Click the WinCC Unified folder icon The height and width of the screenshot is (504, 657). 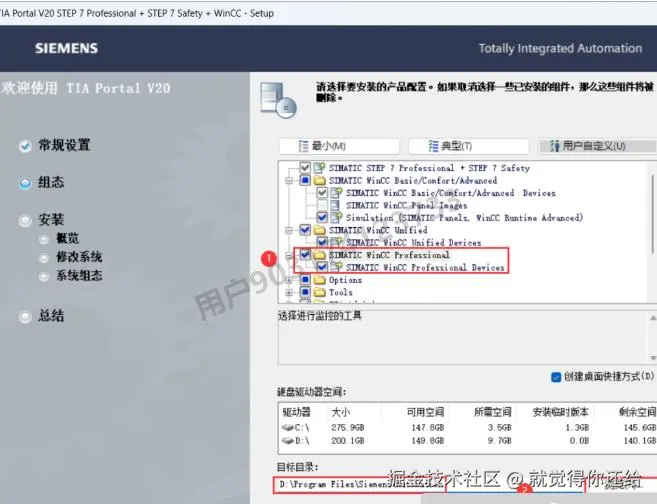(x=320, y=230)
